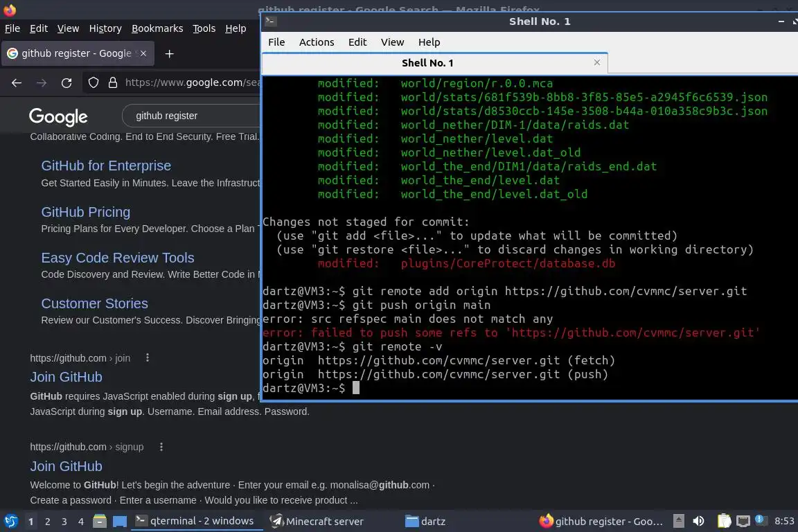Open the qterminal Help menu

point(429,42)
